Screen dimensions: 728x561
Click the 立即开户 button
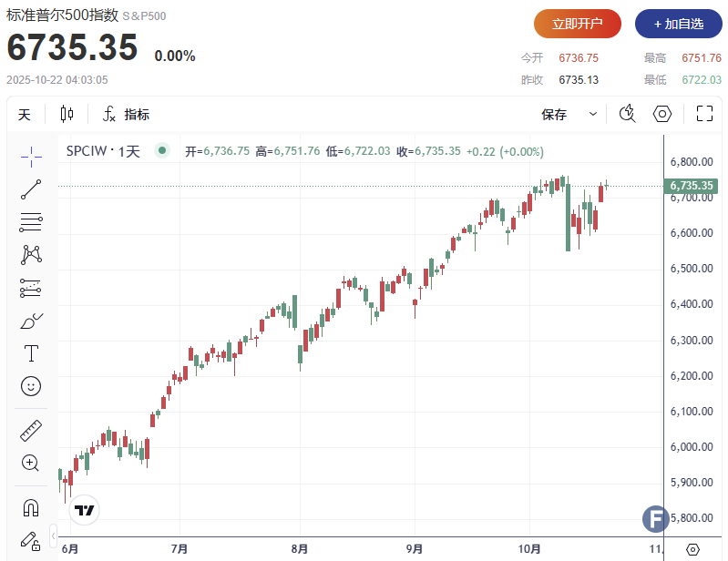[x=577, y=24]
